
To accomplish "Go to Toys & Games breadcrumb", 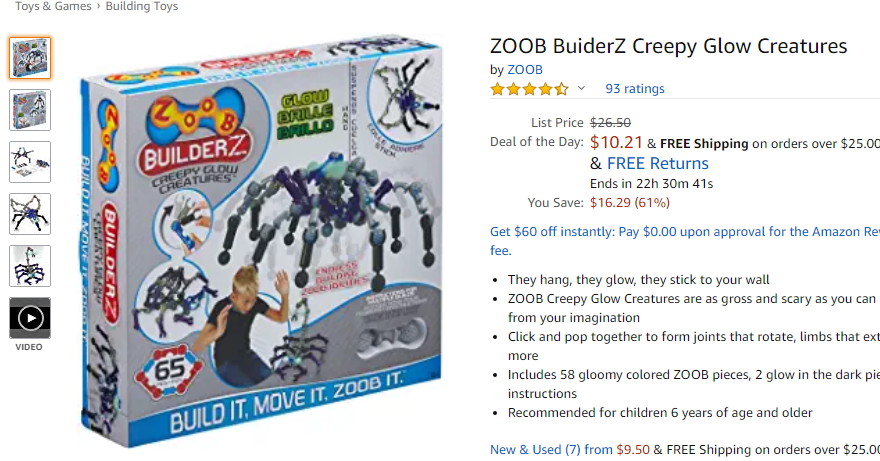I will [x=53, y=6].
